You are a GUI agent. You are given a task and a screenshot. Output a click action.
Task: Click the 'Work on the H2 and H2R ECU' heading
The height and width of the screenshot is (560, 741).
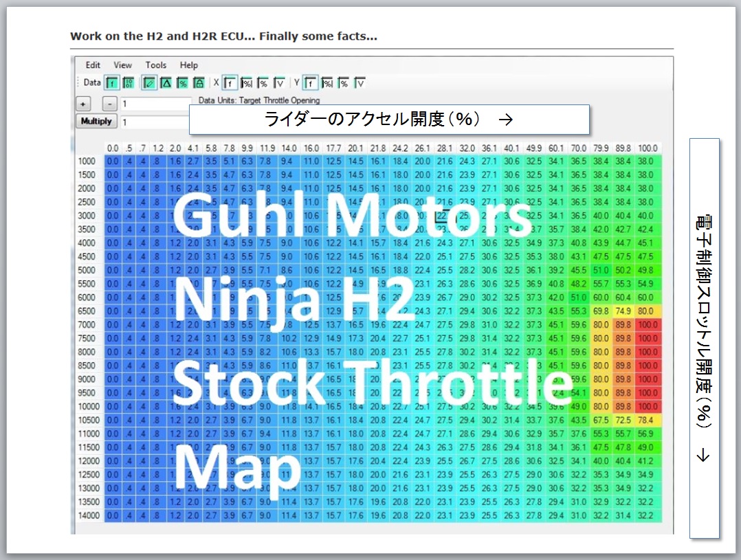[223, 36]
